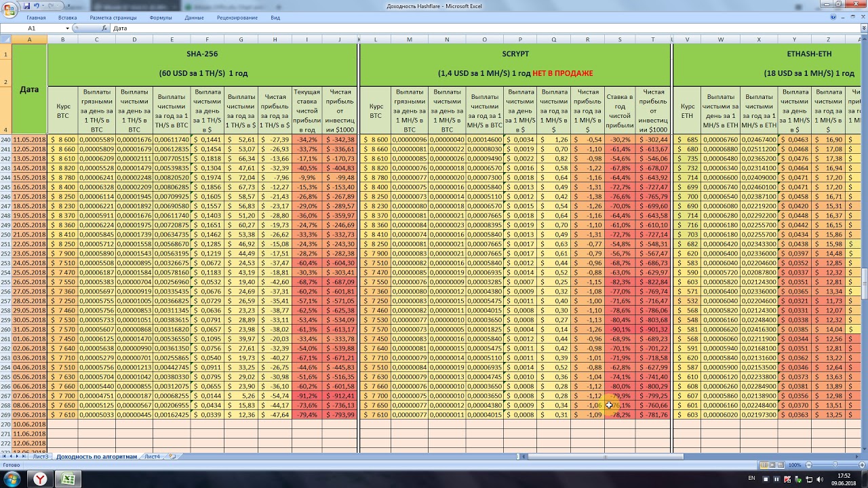Click the zoom slider handle
868x488 pixels.
(x=834, y=465)
